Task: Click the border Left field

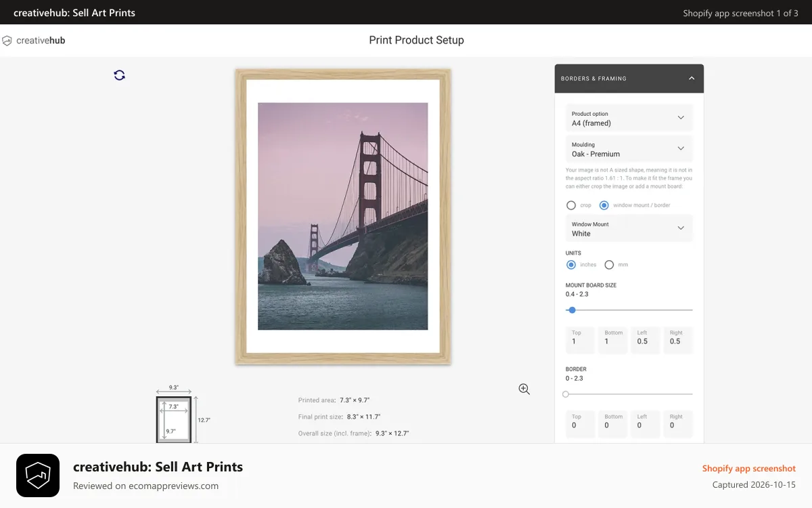Action: coord(646,424)
